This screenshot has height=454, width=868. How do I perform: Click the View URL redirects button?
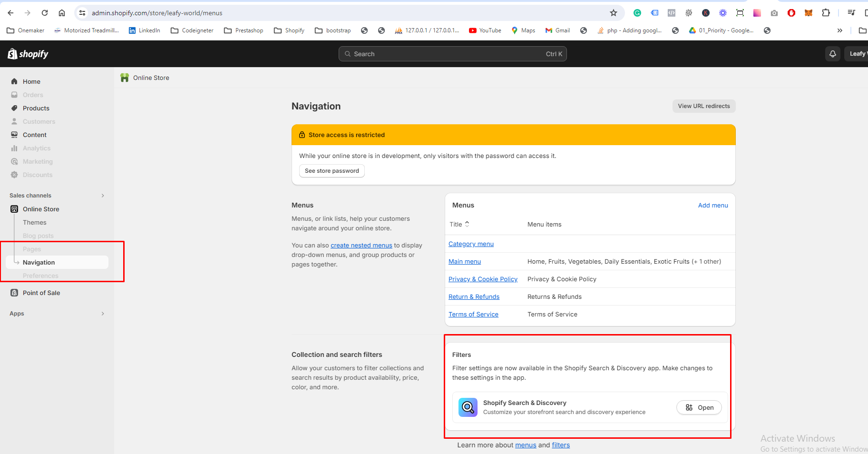click(x=704, y=106)
